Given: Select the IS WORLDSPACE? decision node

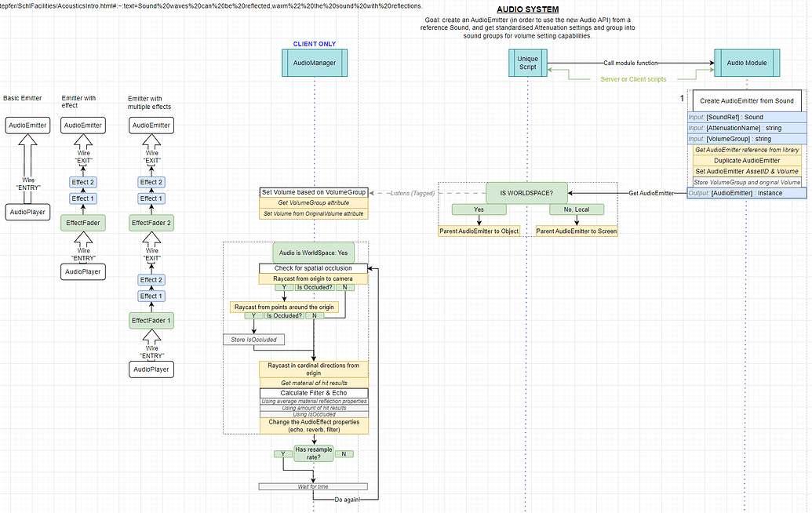Looking at the screenshot, I should coord(526,193).
